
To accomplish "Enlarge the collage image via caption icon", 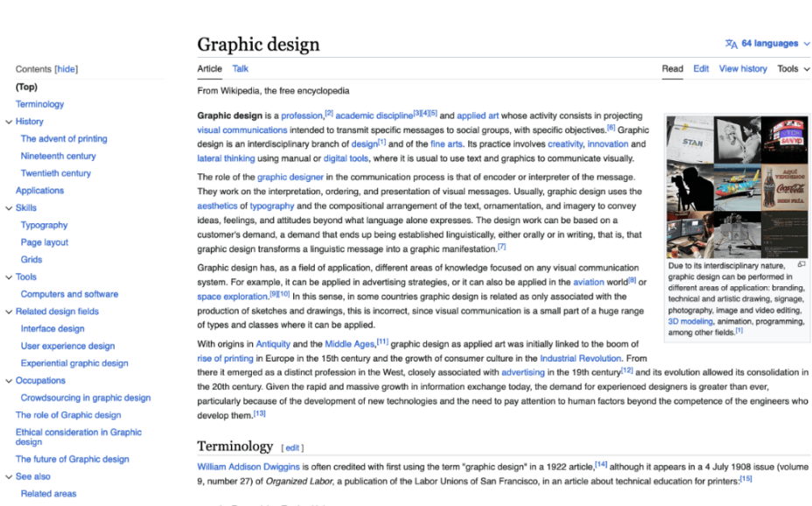I will pos(801,264).
